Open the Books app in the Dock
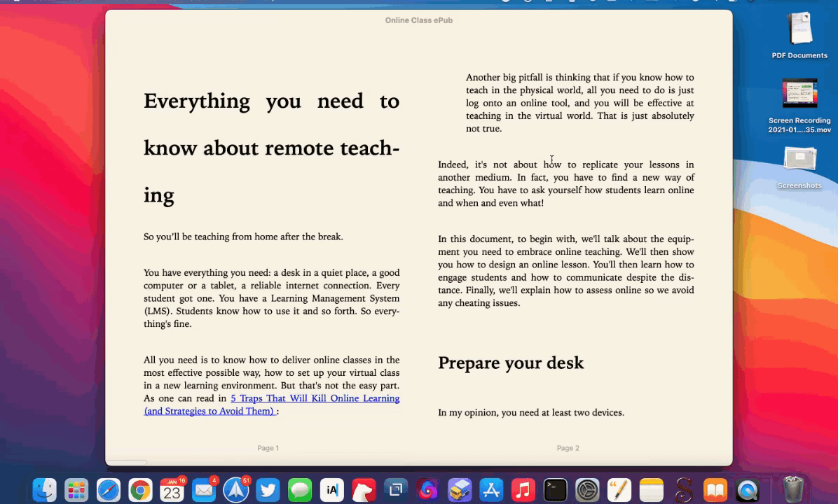 coord(715,491)
